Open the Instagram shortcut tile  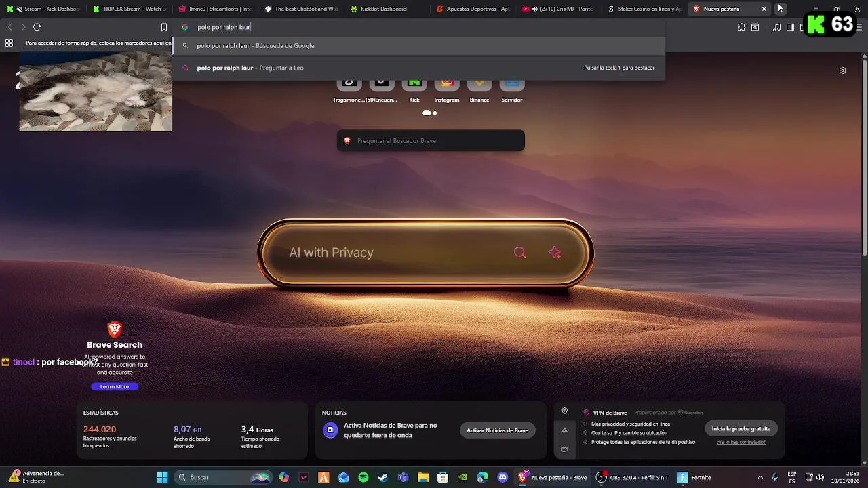point(447,88)
